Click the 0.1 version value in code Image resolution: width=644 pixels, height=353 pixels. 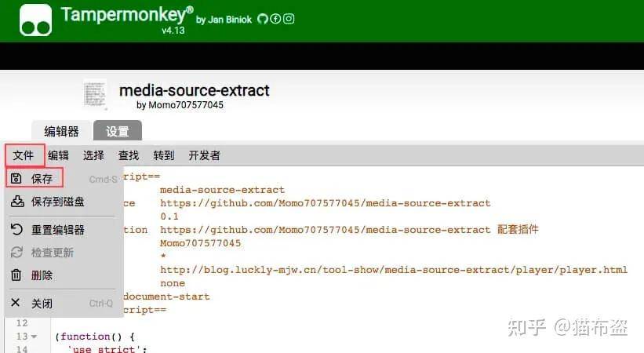point(169,217)
